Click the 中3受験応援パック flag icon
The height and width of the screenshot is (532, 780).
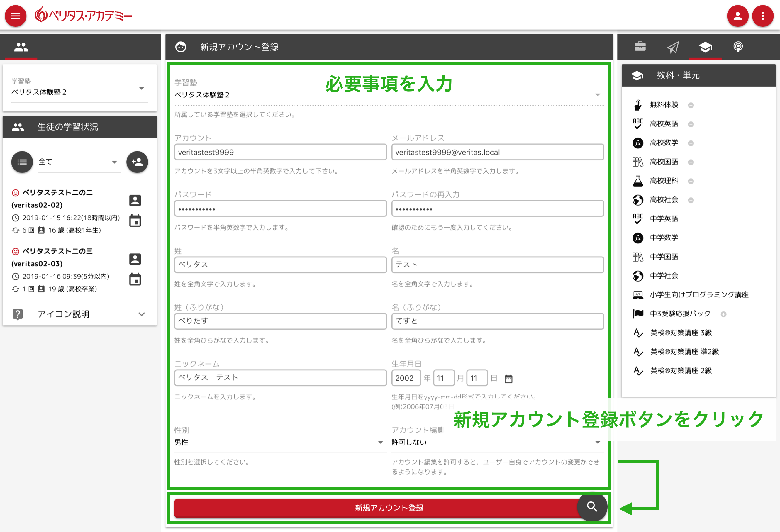click(638, 314)
